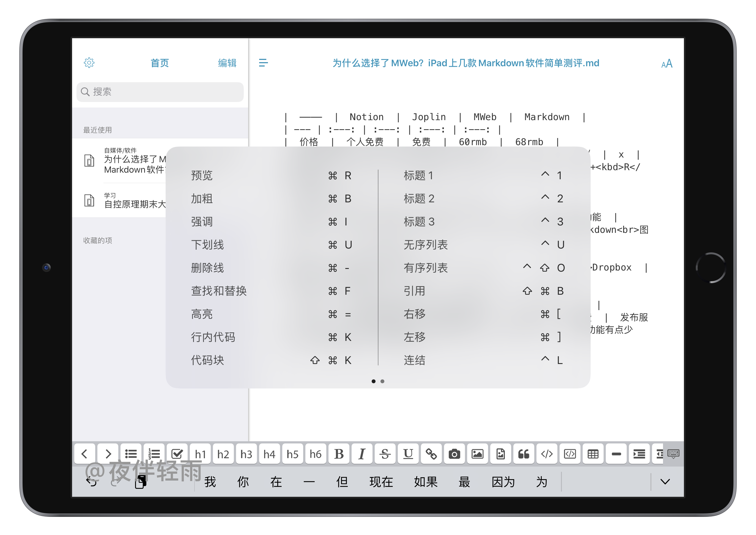
Task: Dismiss the keyboard with the keyboard icon
Action: pos(673,454)
